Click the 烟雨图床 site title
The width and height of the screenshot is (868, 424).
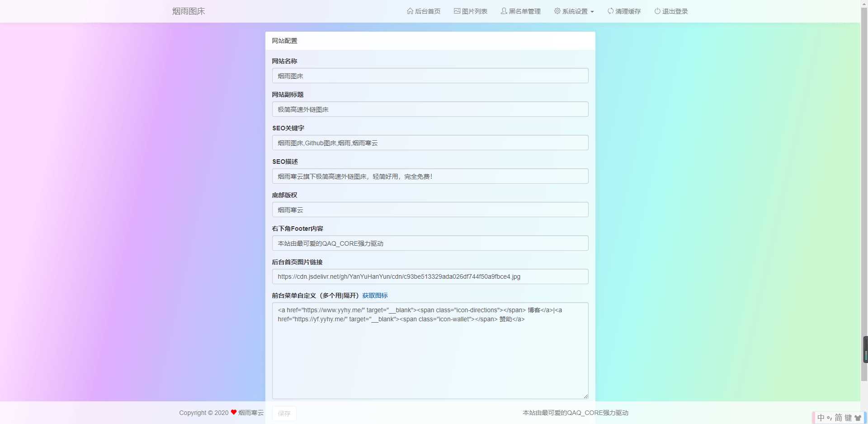point(188,11)
